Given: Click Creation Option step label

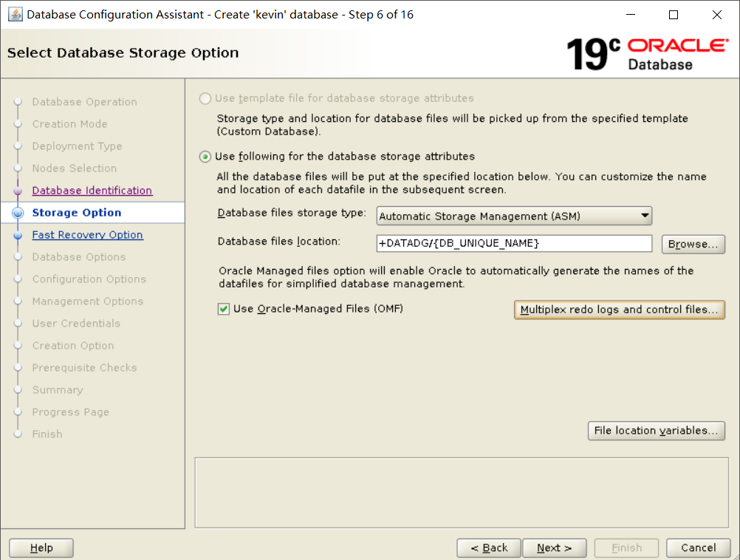Looking at the screenshot, I should [x=72, y=346].
